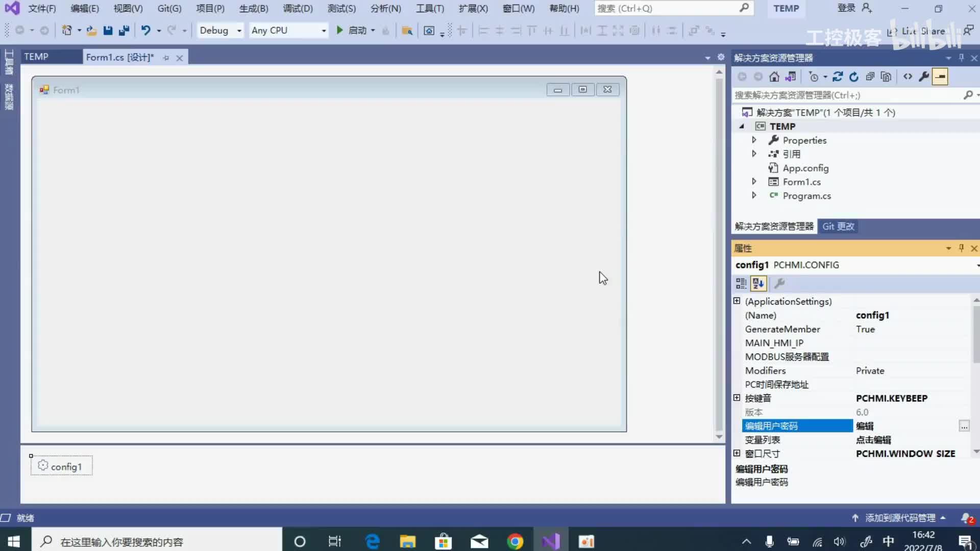Screen dimensions: 980x551
Task: Expand the 窗口尺寸 property group
Action: [x=737, y=453]
